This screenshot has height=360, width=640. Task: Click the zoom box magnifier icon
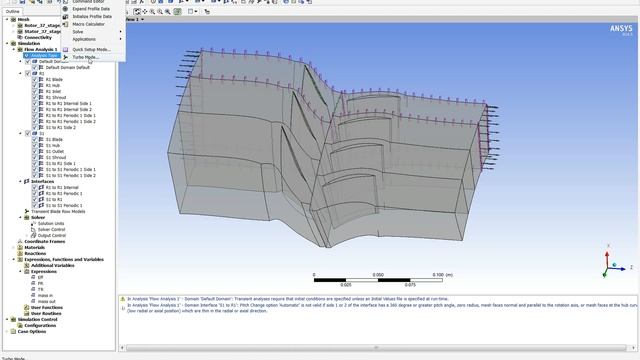pyautogui.click(x=168, y=11)
